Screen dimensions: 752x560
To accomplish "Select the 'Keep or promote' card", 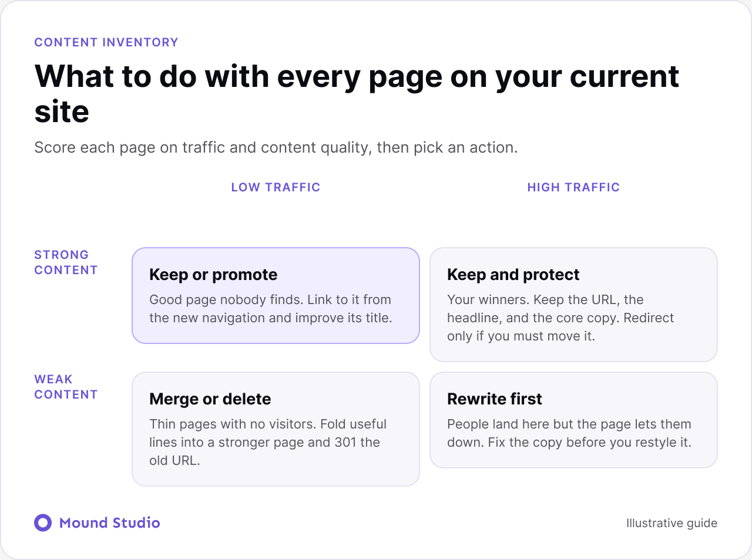I will (x=276, y=295).
